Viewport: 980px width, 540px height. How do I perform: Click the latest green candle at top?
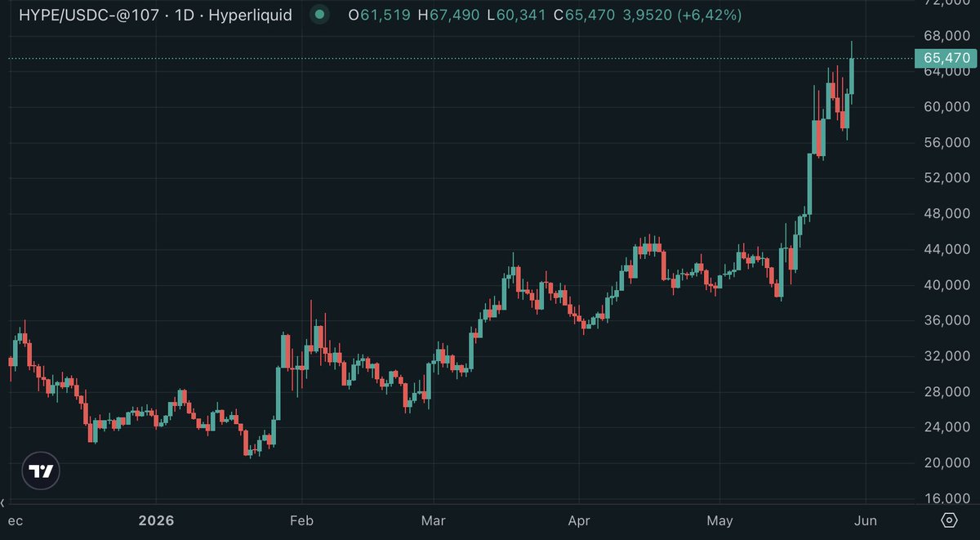tap(852, 75)
